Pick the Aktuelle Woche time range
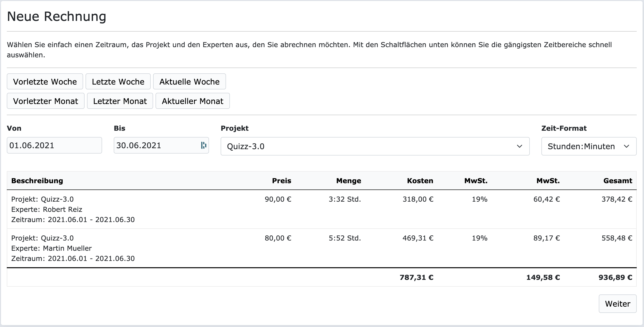Image resolution: width=644 pixels, height=327 pixels. (189, 81)
